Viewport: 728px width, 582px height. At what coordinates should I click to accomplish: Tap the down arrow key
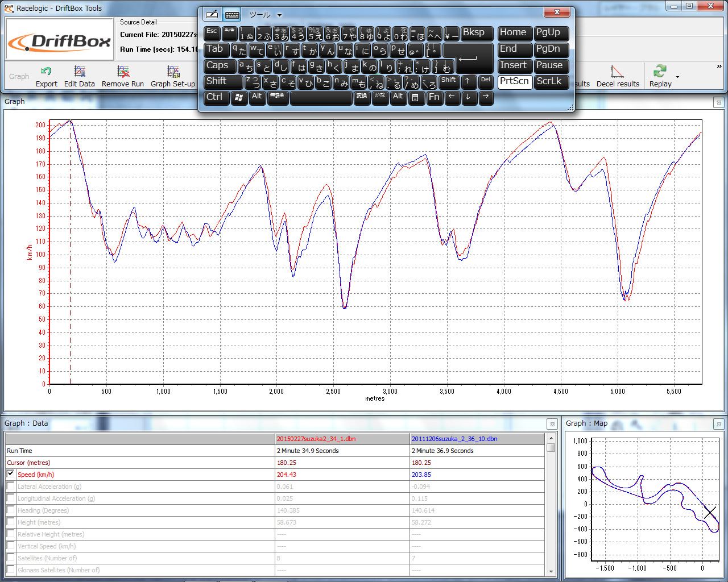[468, 97]
